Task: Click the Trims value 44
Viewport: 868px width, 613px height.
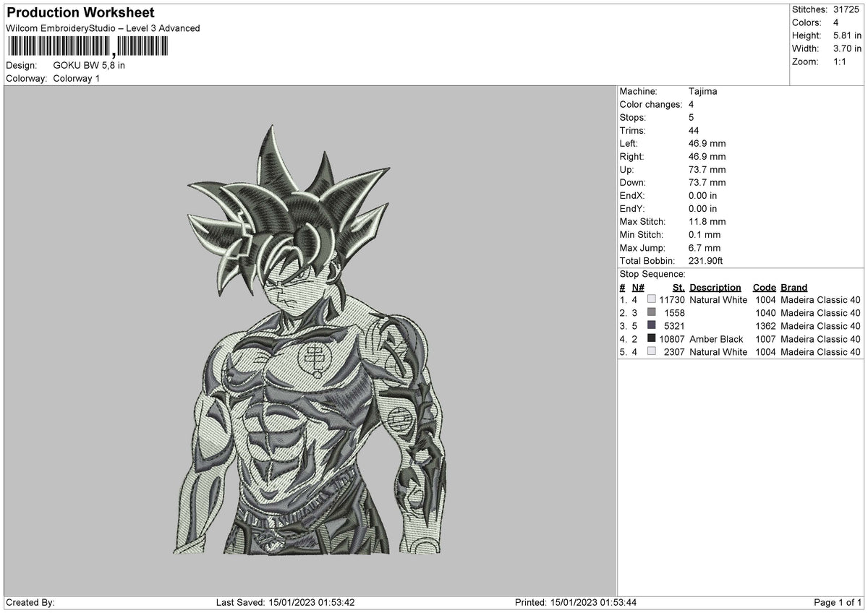Action: [x=694, y=130]
